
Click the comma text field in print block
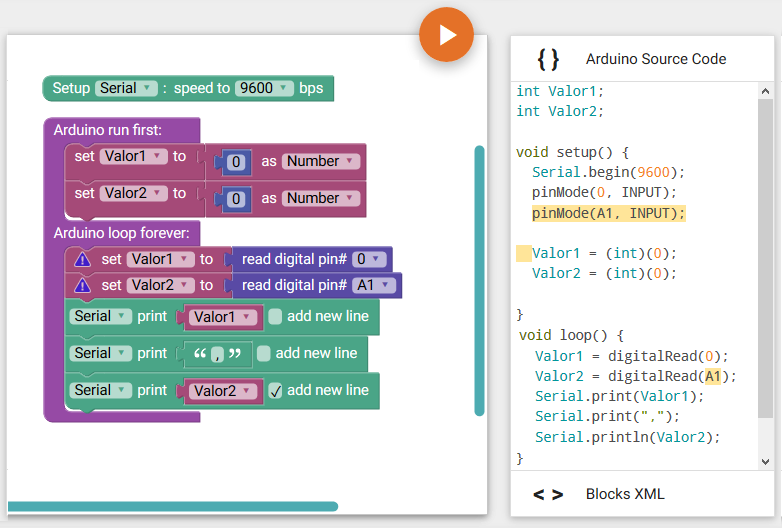pyautogui.click(x=217, y=354)
